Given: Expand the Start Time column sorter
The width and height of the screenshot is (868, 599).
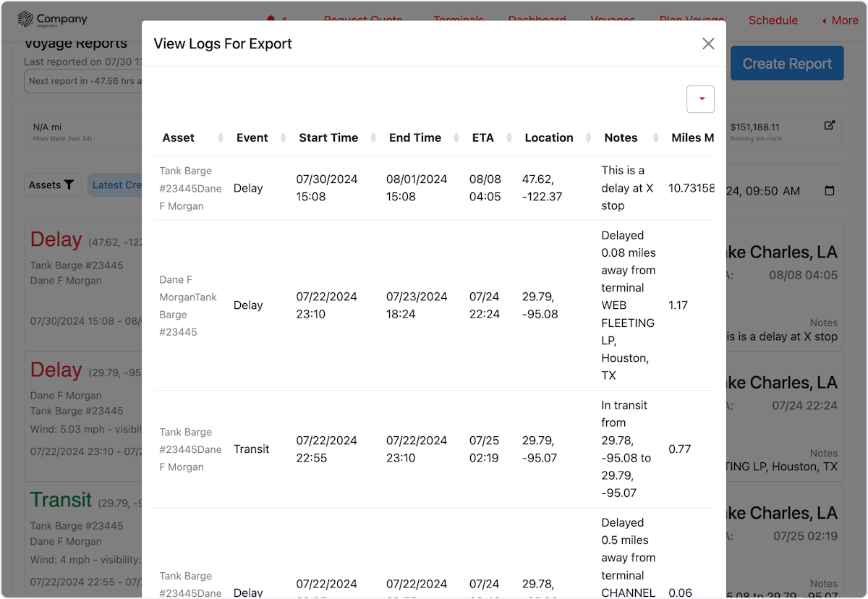Looking at the screenshot, I should tap(374, 137).
